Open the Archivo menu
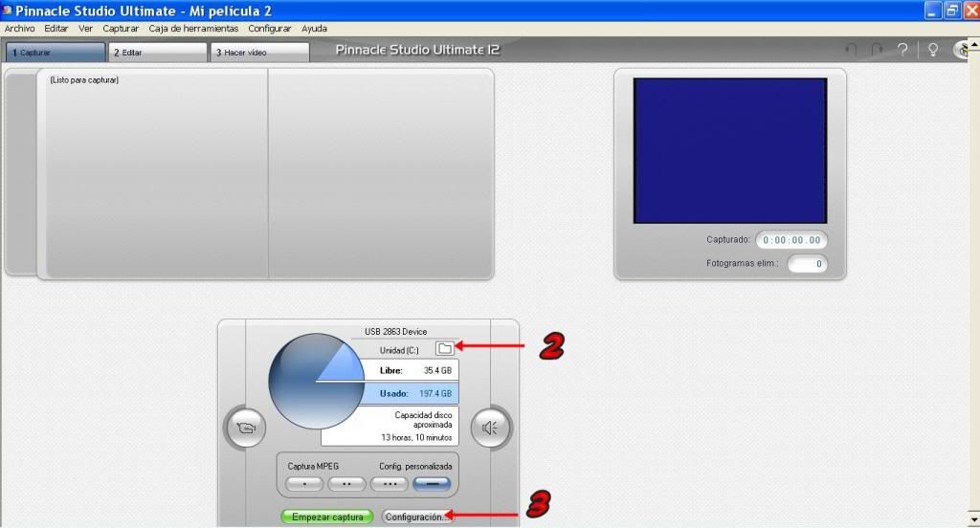 coord(19,29)
